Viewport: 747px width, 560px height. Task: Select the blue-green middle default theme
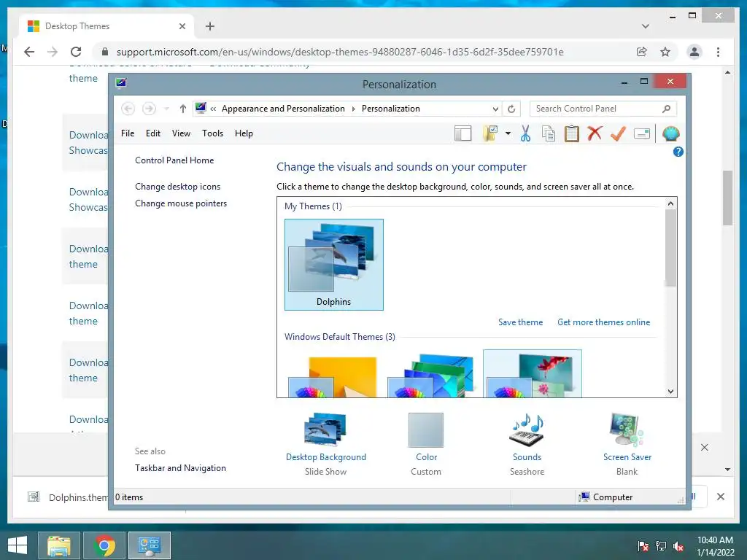(433, 376)
